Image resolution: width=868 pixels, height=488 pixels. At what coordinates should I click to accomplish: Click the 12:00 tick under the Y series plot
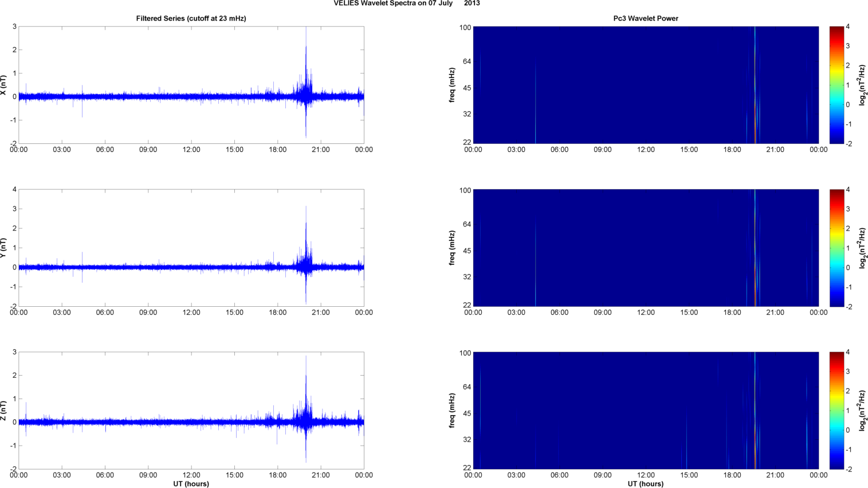(x=191, y=313)
